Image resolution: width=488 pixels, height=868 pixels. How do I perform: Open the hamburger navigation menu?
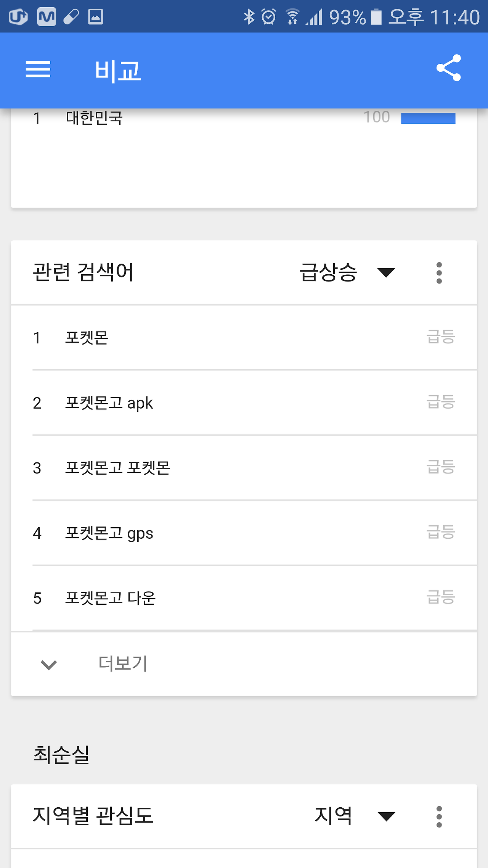[x=38, y=69]
